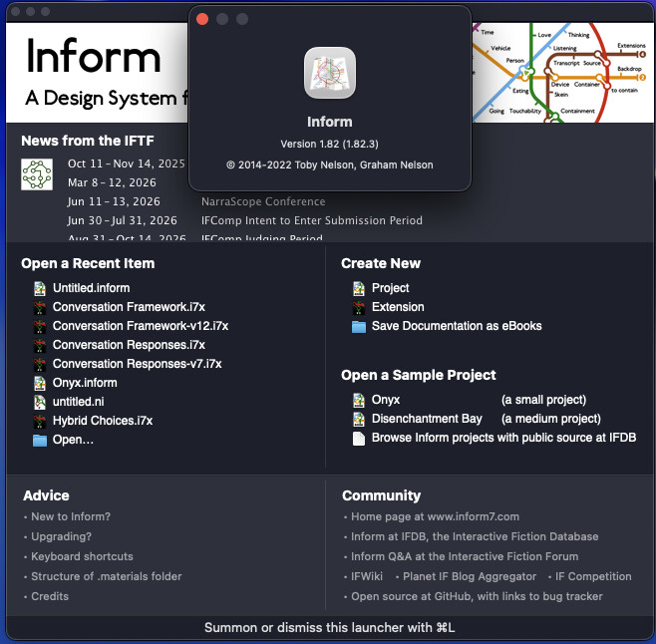Viewport: 656px width, 644px height.
Task: Open the Onyx small sample project
Action: pyautogui.click(x=386, y=400)
